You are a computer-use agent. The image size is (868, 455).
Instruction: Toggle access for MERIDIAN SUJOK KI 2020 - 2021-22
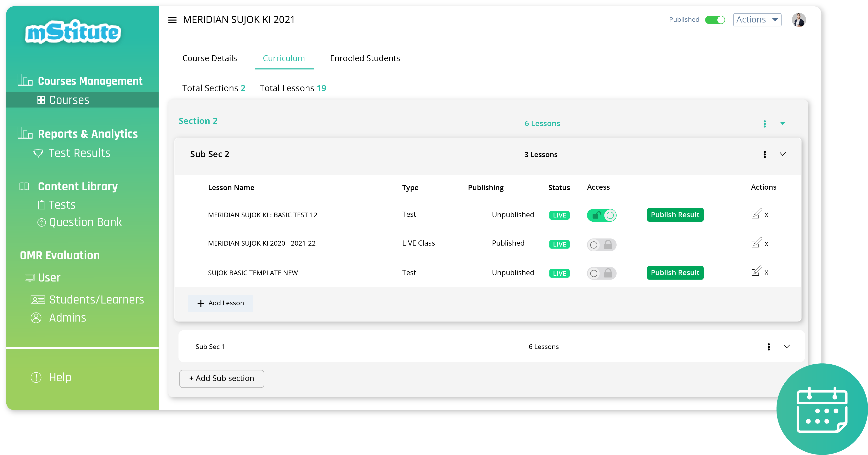pyautogui.click(x=601, y=245)
